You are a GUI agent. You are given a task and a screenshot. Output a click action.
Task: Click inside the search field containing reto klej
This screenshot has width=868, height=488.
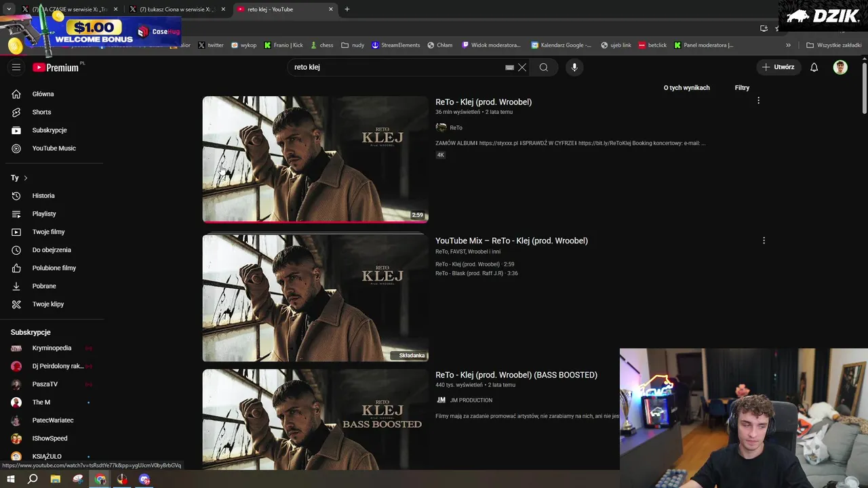click(x=397, y=67)
